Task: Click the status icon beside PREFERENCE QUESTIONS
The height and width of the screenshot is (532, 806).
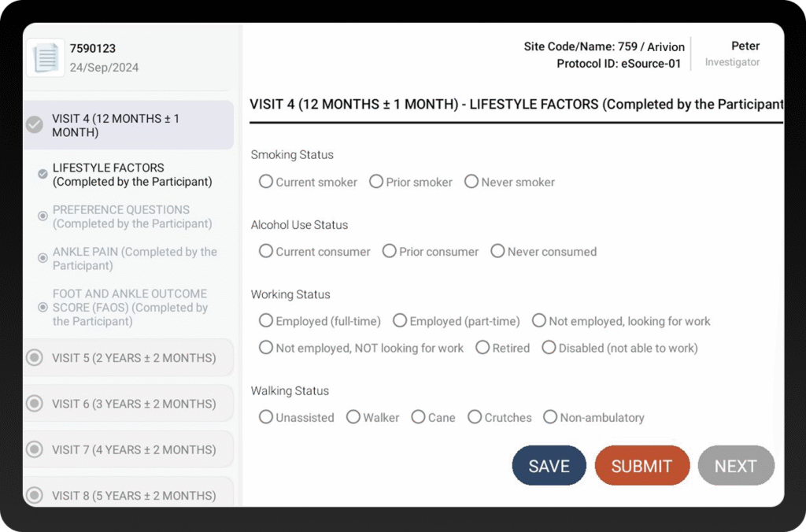Action: click(42, 216)
